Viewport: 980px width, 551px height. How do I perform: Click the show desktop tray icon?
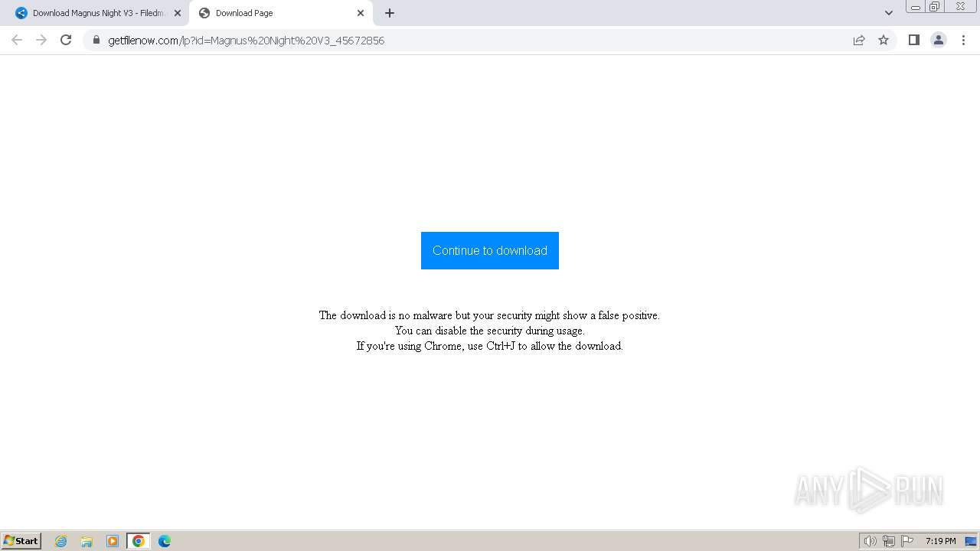971,541
